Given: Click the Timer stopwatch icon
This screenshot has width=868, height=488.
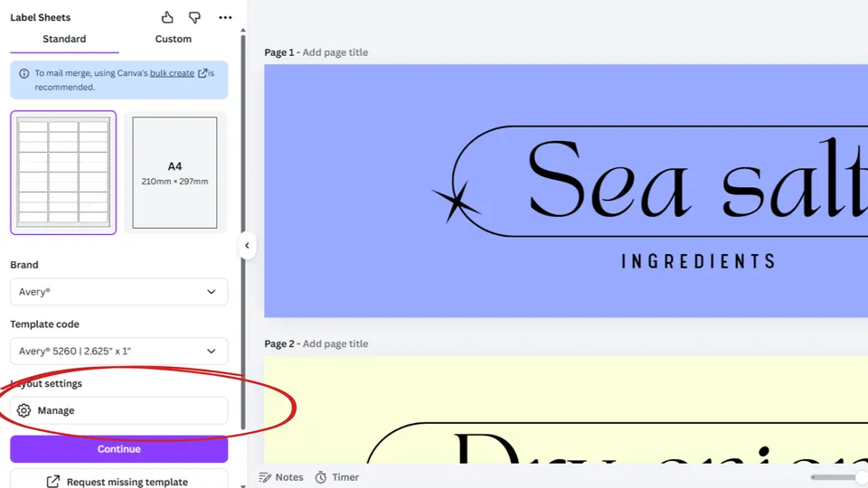Looking at the screenshot, I should pyautogui.click(x=320, y=477).
